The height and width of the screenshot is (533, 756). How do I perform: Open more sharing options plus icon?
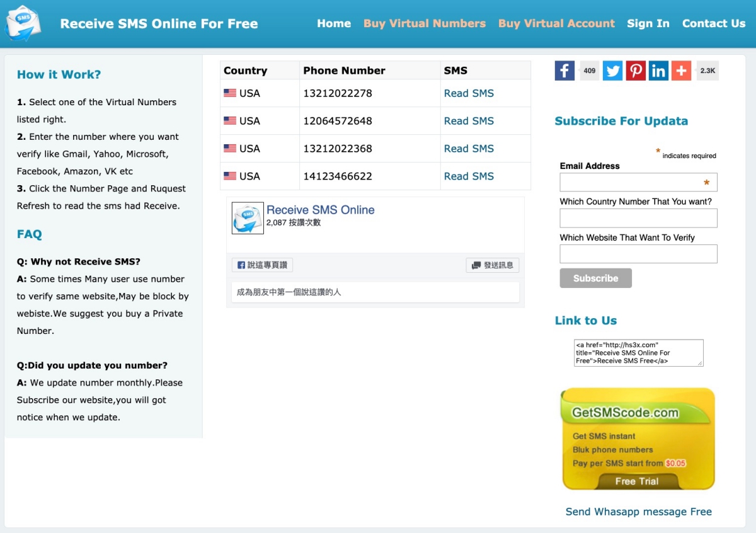[x=681, y=71]
